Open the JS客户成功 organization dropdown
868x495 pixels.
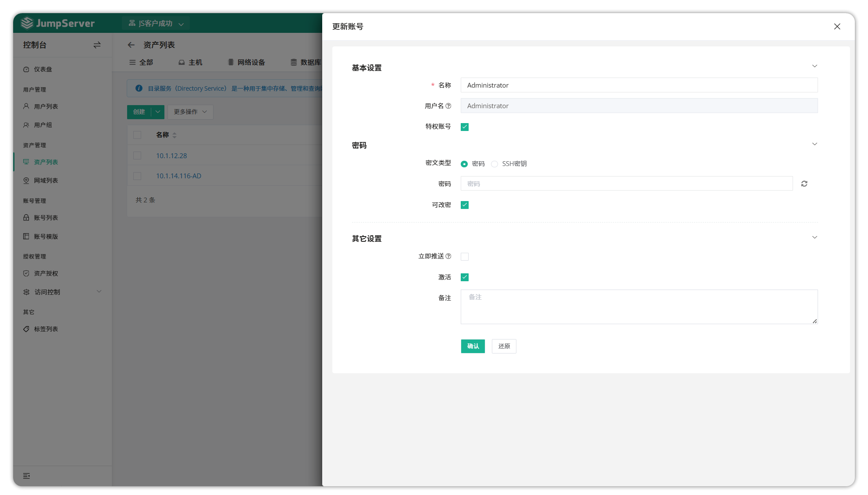tap(156, 24)
